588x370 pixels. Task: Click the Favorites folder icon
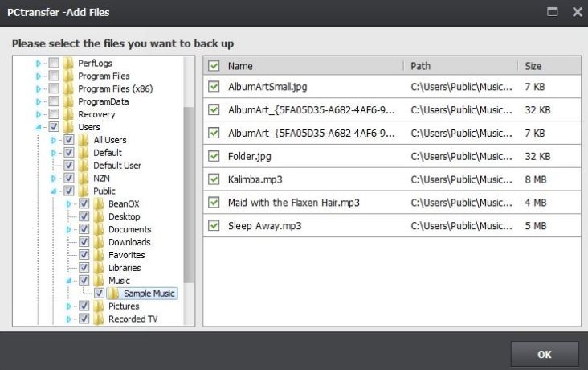(x=99, y=255)
